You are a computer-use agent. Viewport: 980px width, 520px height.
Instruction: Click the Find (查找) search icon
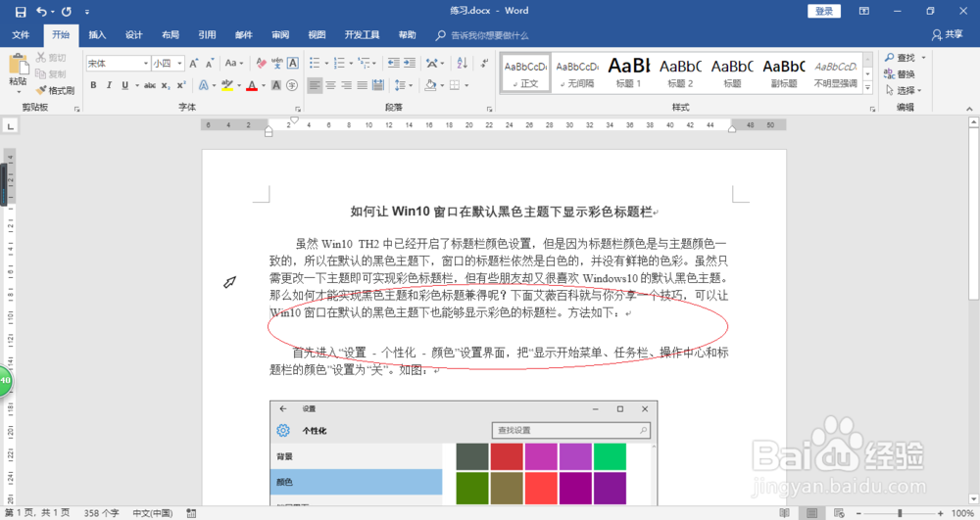(900, 58)
